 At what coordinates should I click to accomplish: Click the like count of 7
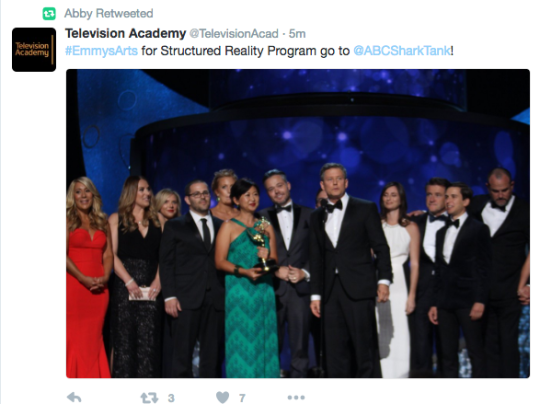pos(242,398)
